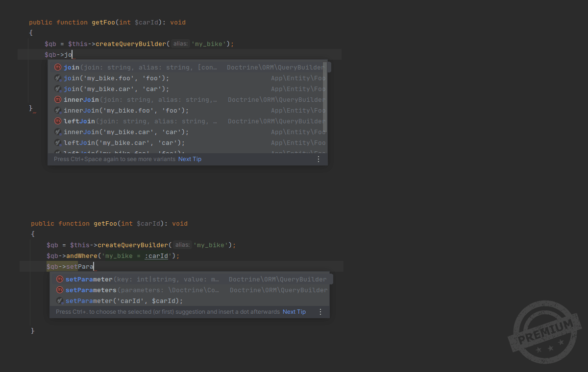Click the red method icon beside innerJoin signature
The height and width of the screenshot is (372, 588).
coord(58,100)
